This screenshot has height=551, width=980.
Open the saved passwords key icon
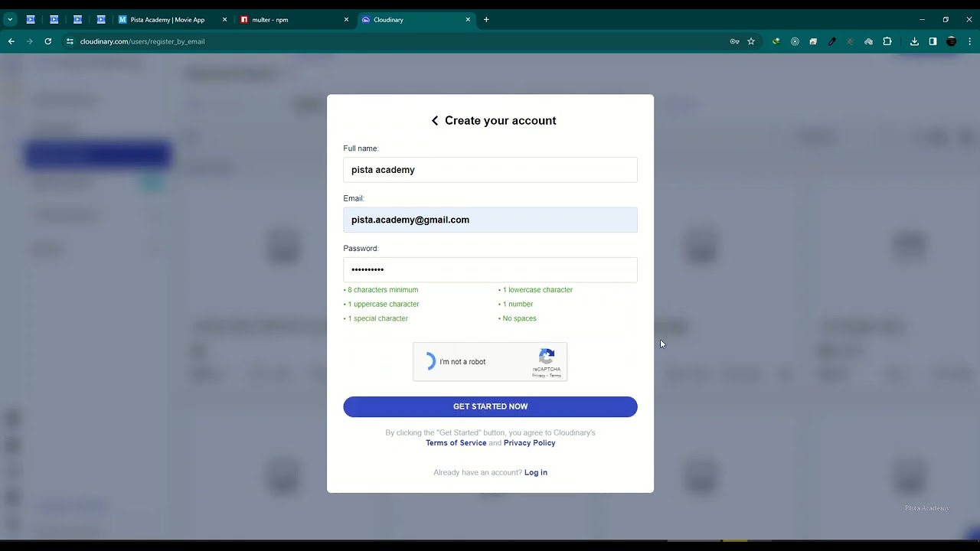coord(735,41)
